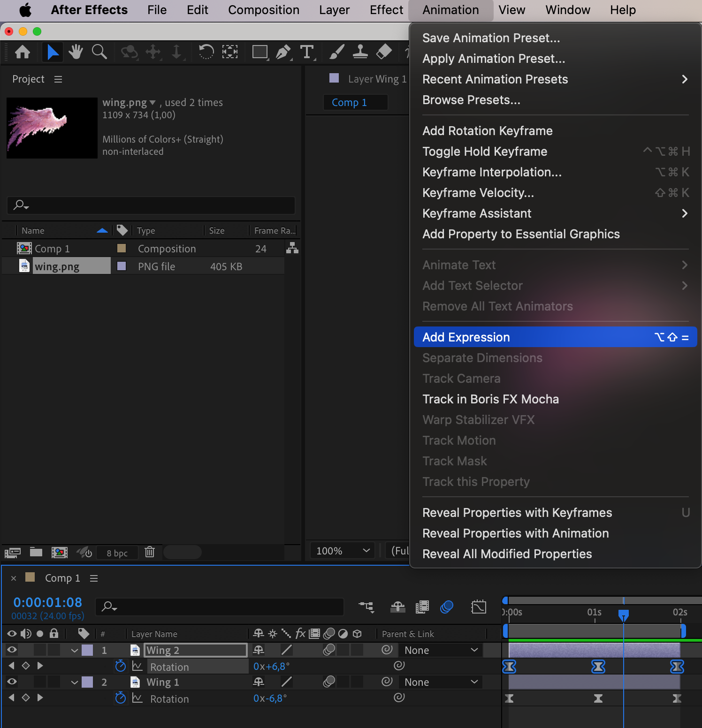This screenshot has width=702, height=728.
Task: Select the Rectangle shape tool
Action: (x=260, y=52)
